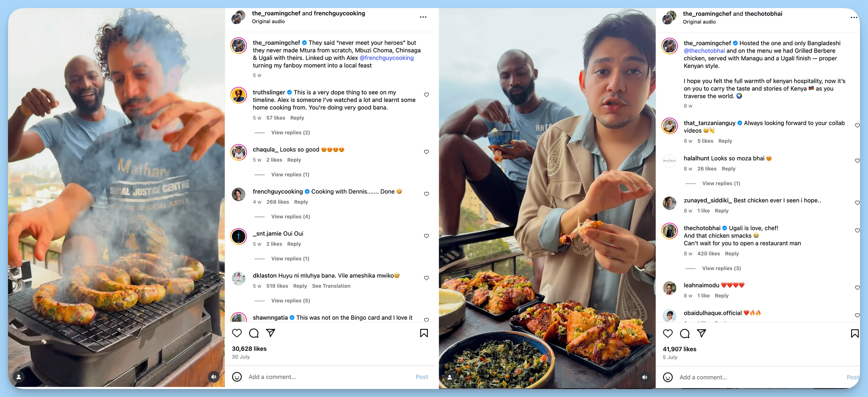The width and height of the screenshot is (868, 397).
Task: Translate dklaston's comment via See Translation
Action: [x=331, y=286]
